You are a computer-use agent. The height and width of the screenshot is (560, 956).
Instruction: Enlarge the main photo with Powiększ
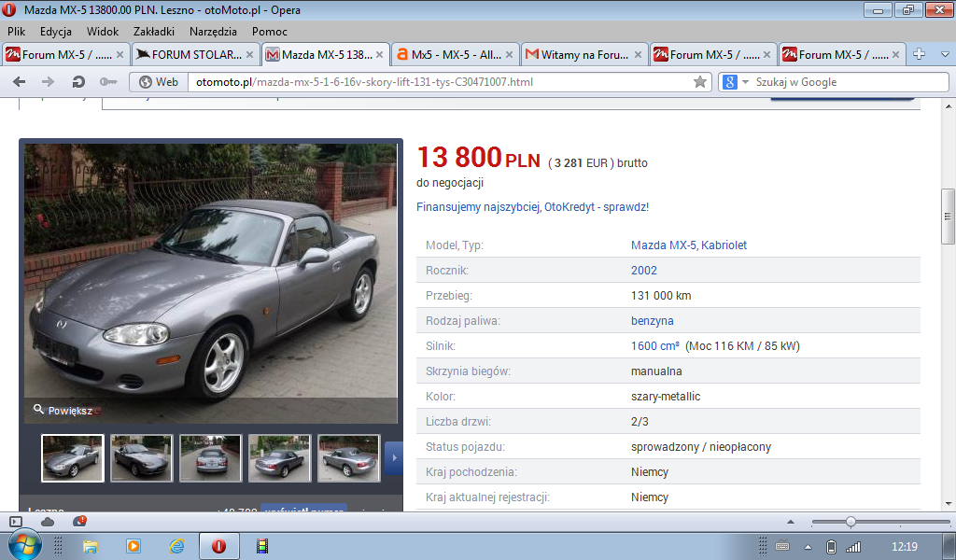pos(63,410)
